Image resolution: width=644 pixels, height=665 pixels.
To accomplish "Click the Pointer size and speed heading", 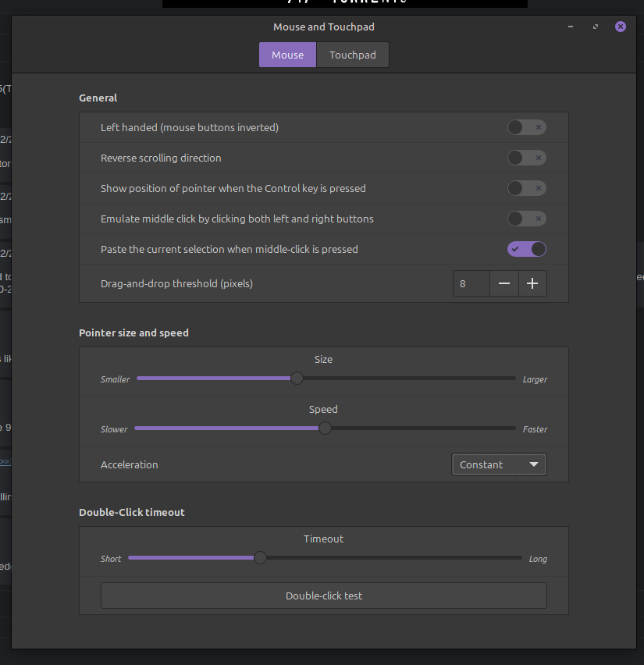I will 133,333.
